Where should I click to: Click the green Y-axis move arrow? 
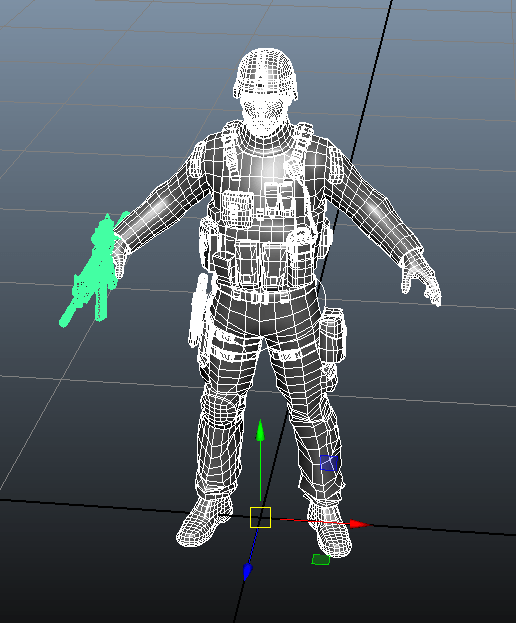pos(260,431)
